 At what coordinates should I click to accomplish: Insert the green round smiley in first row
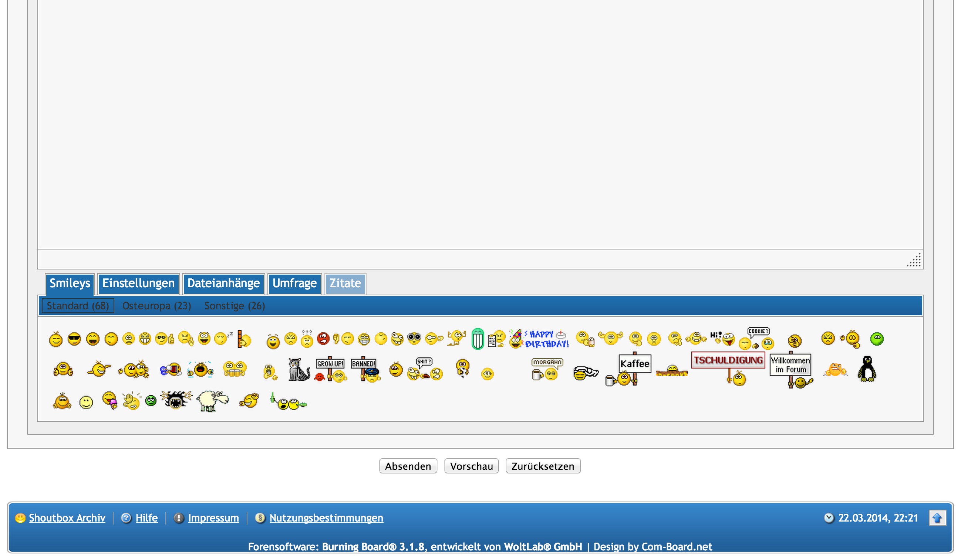click(877, 339)
